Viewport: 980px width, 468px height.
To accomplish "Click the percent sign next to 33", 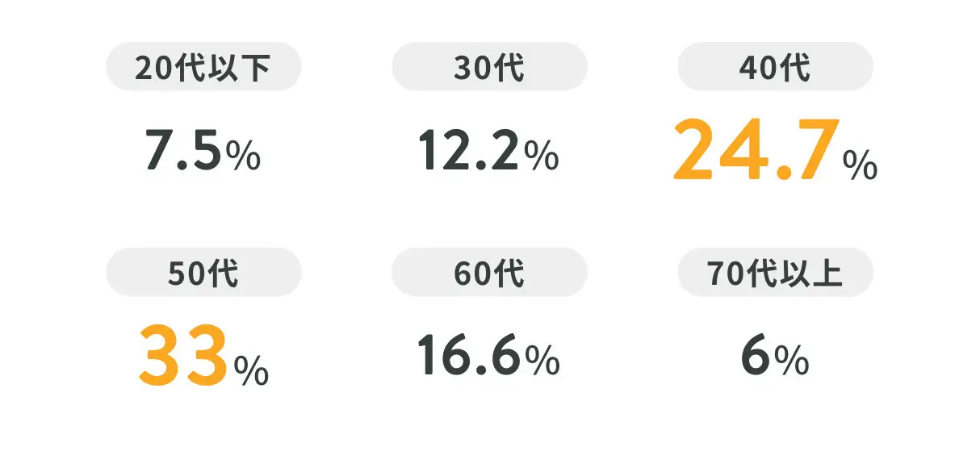I will click(251, 370).
